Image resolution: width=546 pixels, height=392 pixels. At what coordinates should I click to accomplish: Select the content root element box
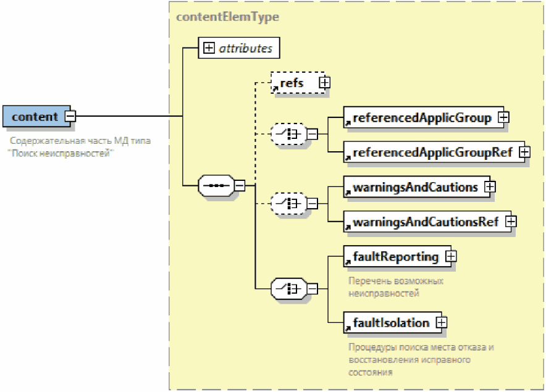click(35, 117)
